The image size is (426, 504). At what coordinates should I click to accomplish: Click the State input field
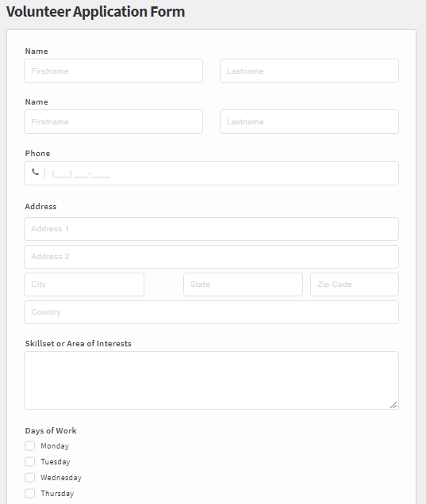point(243,284)
